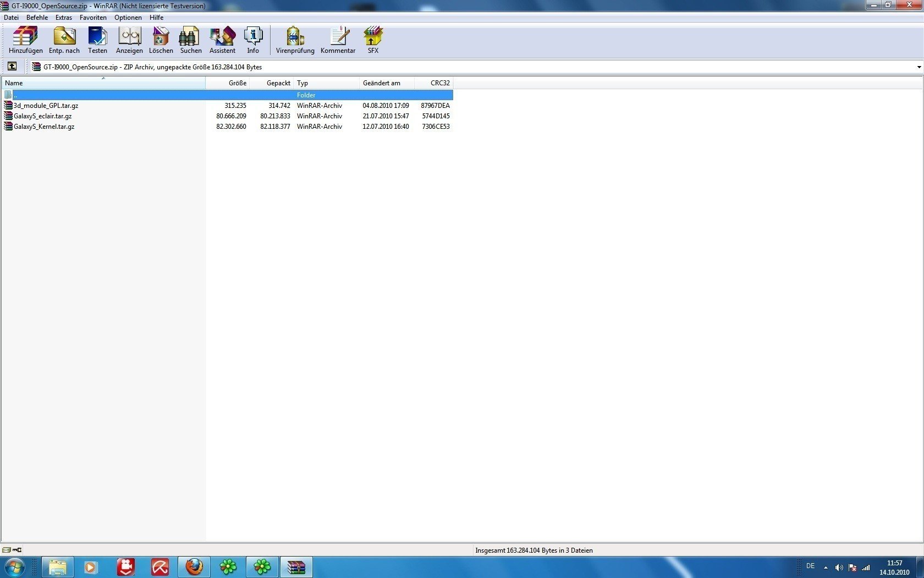Open the Favoriten menu

coord(93,18)
